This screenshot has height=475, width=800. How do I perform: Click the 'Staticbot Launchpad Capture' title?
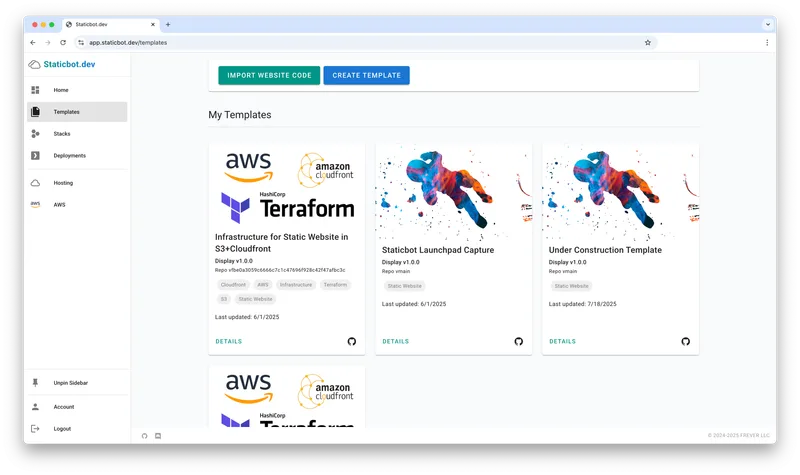pos(438,250)
